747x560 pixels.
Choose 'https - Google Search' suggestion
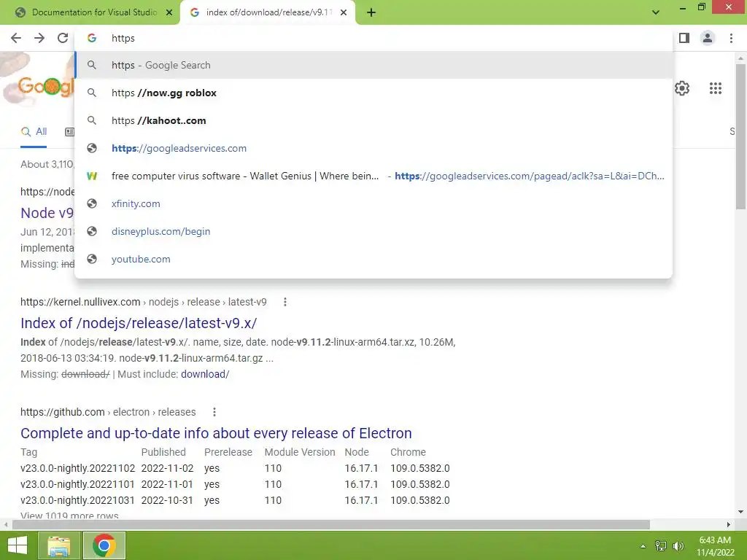(373, 65)
